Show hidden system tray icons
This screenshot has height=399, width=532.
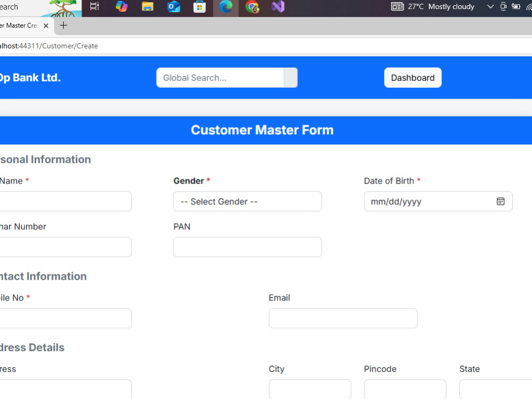click(x=491, y=6)
